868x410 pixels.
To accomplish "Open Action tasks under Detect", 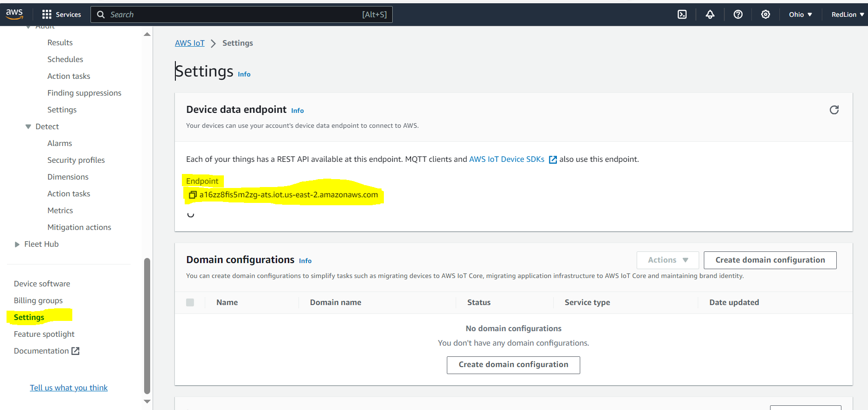I will pos(69,194).
